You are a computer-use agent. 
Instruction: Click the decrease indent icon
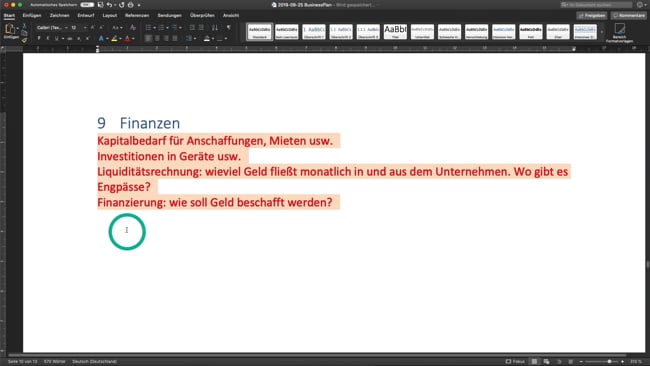(192, 27)
